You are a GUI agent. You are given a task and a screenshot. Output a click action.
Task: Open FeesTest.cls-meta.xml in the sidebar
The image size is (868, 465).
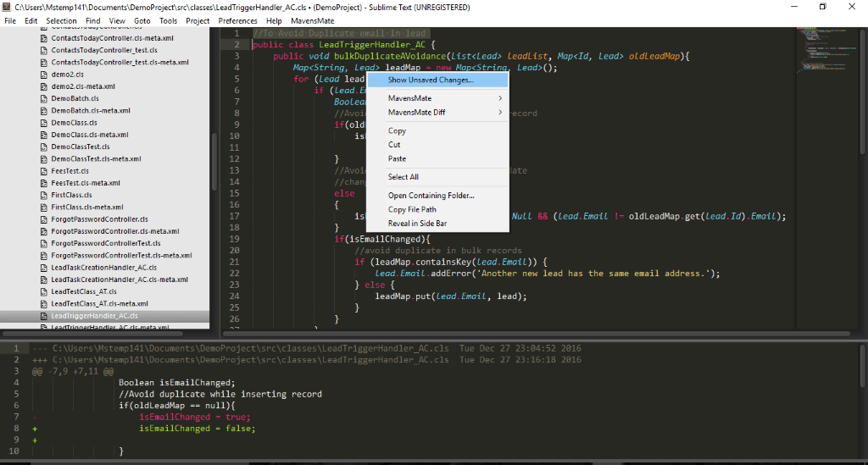(x=86, y=183)
